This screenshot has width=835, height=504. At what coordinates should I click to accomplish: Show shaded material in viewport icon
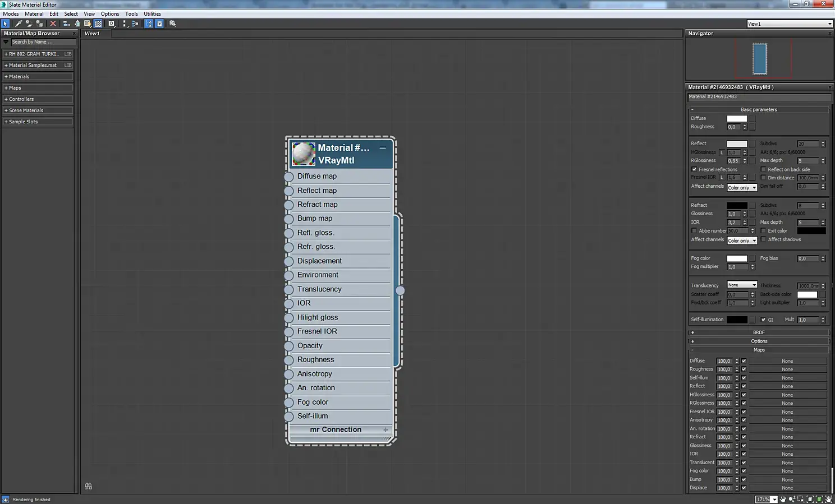[x=88, y=24]
